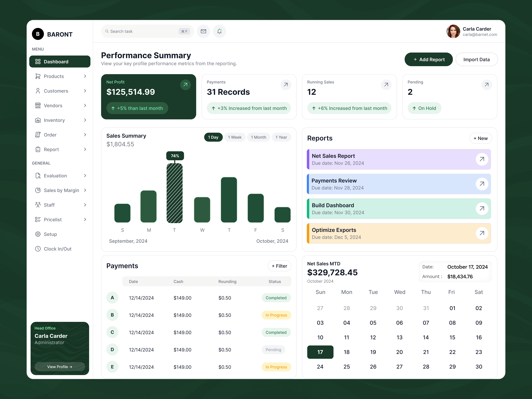Expand the Order menu chevron
The height and width of the screenshot is (399, 532).
[85, 135]
